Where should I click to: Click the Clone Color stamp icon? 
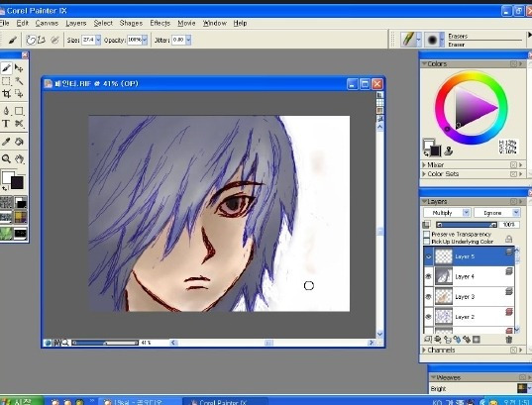(449, 151)
